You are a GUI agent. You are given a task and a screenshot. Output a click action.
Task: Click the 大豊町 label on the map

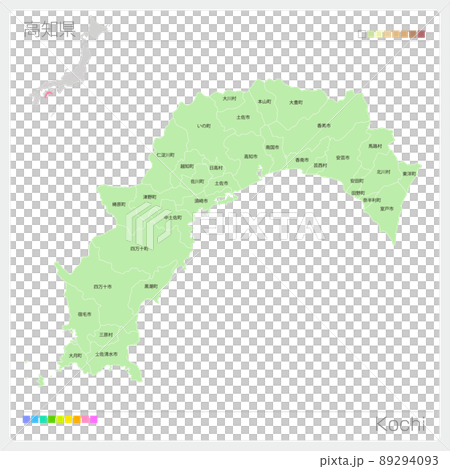(296, 102)
